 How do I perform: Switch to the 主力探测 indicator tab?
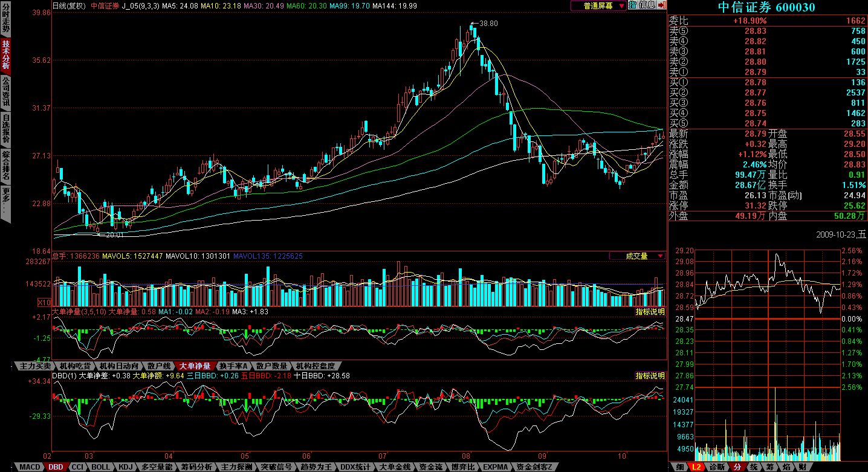236,467
